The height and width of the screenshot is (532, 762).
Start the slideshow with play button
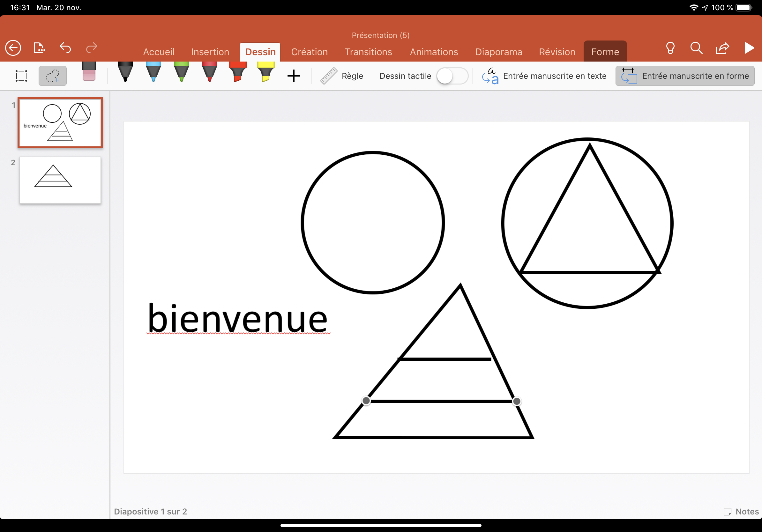(x=749, y=48)
